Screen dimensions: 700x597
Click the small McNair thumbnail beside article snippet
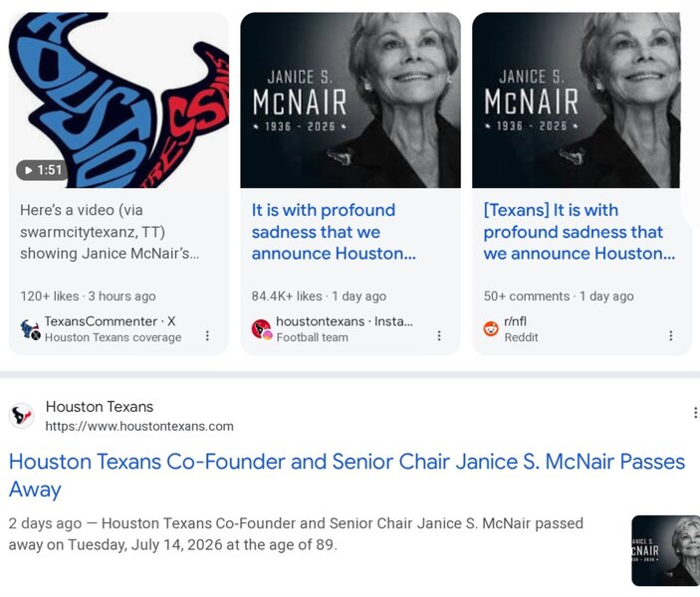pyautogui.click(x=665, y=550)
